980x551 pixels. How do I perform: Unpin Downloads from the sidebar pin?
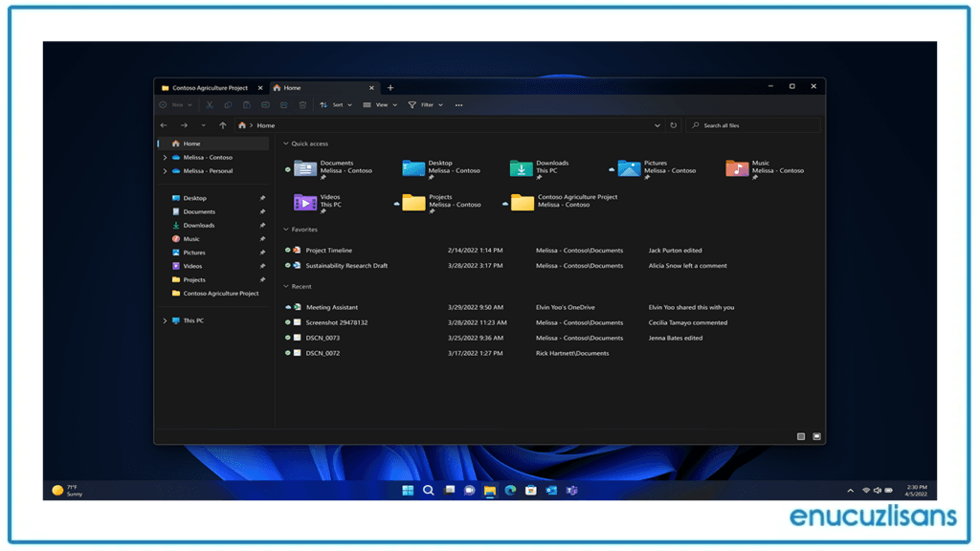coord(261,225)
